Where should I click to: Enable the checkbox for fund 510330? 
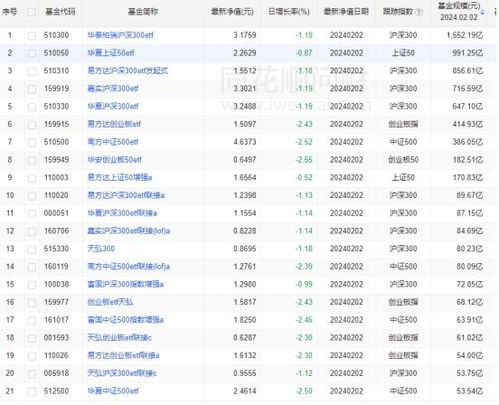click(x=32, y=107)
